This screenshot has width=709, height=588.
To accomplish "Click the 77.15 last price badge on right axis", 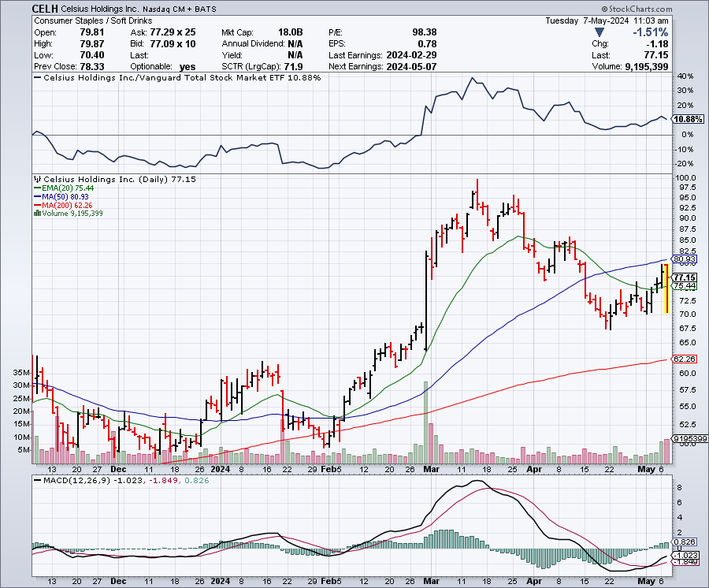I will click(684, 277).
